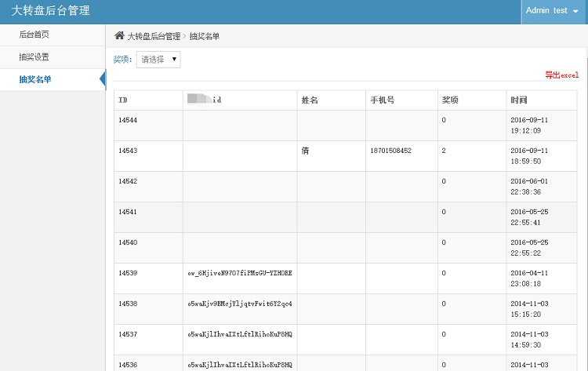
Task: Click timestamp 2016-09-11 19:12:09
Action: coord(529,125)
